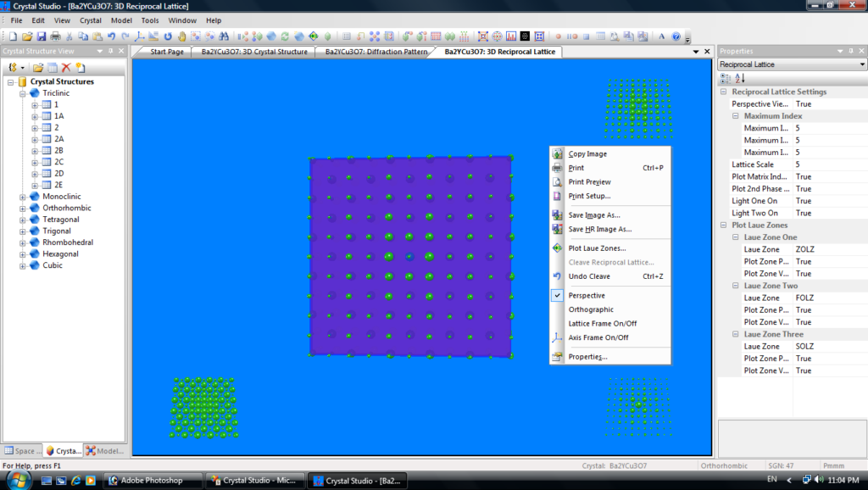
Task: Expand the Monoclinic tree node
Action: point(23,197)
